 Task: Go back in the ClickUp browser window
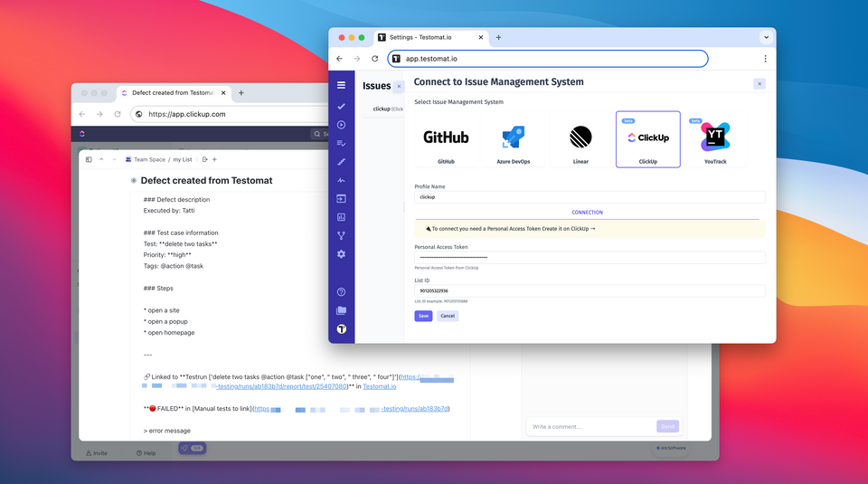coord(82,114)
